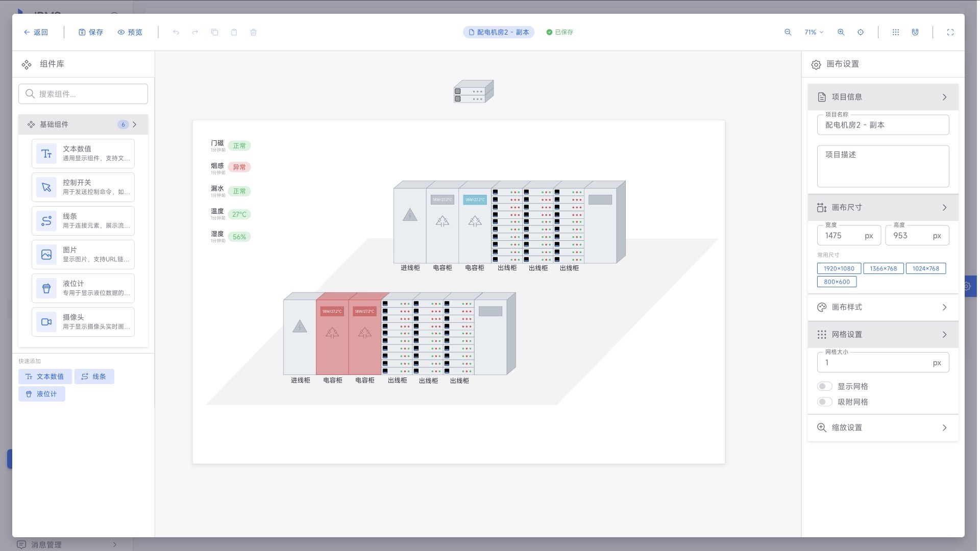980x551 pixels.
Task: Select the 控制开关 component item
Action: click(83, 187)
